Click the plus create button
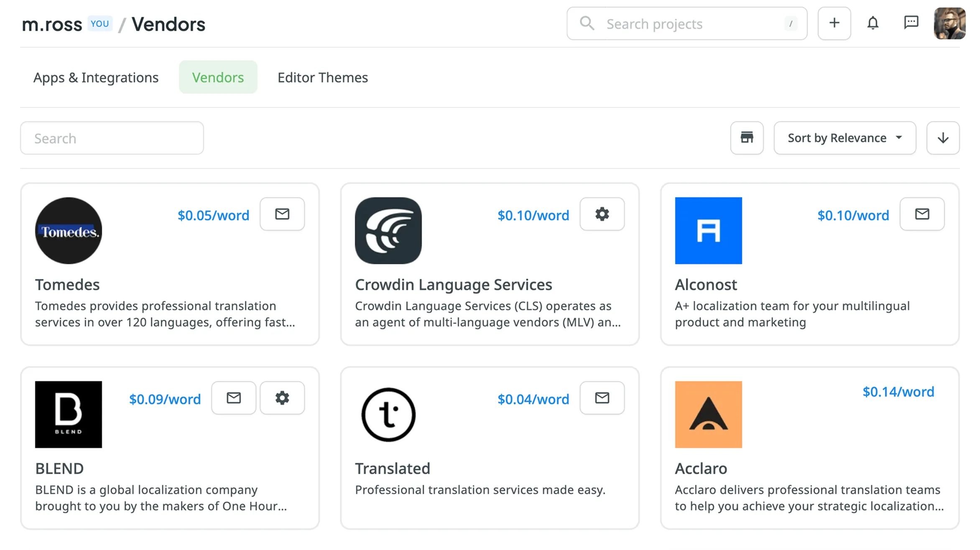This screenshot has height=550, width=980. tap(834, 23)
